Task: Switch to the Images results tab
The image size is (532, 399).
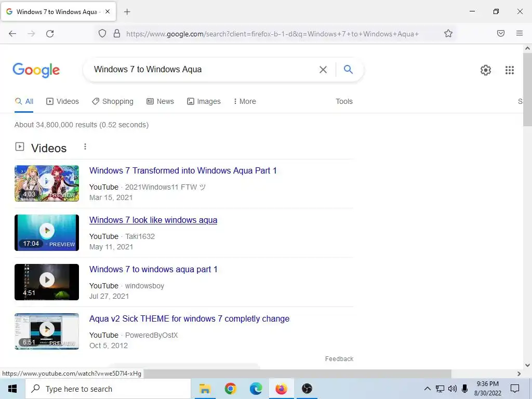Action: [204, 101]
